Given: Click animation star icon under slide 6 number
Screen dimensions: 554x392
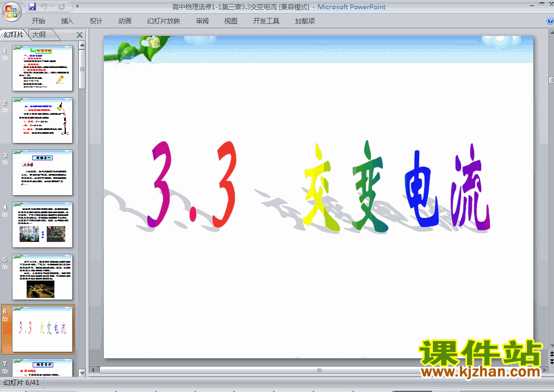Looking at the screenshot, I should coord(5,319).
